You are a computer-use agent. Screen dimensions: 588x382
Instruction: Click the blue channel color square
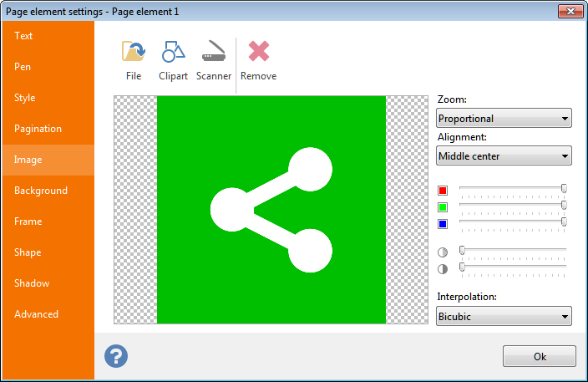pos(443,223)
